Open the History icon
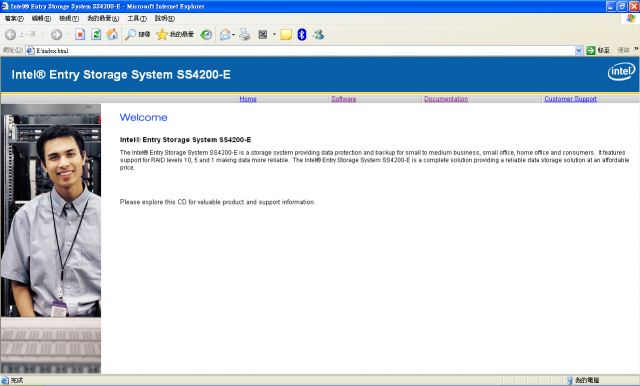 point(206,35)
